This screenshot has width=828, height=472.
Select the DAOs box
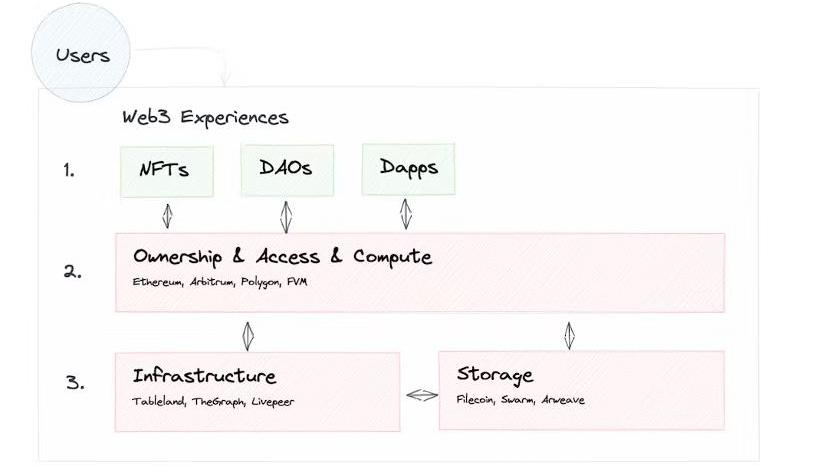point(286,168)
